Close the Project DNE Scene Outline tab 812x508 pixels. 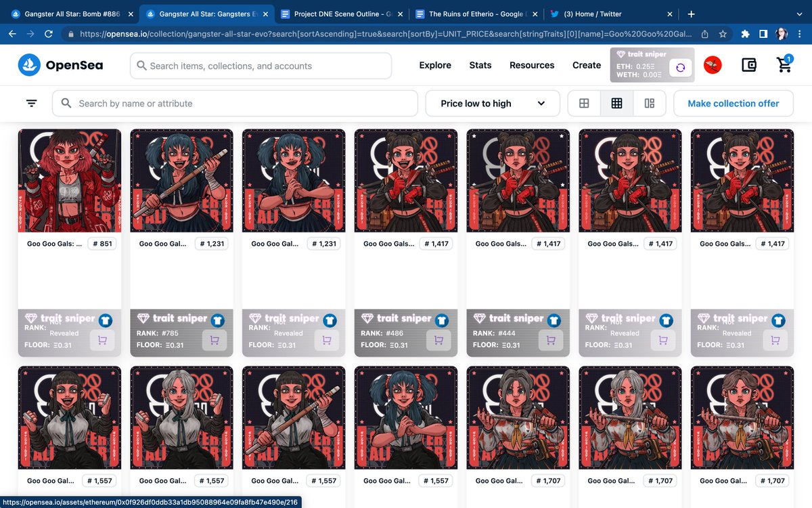(x=401, y=14)
